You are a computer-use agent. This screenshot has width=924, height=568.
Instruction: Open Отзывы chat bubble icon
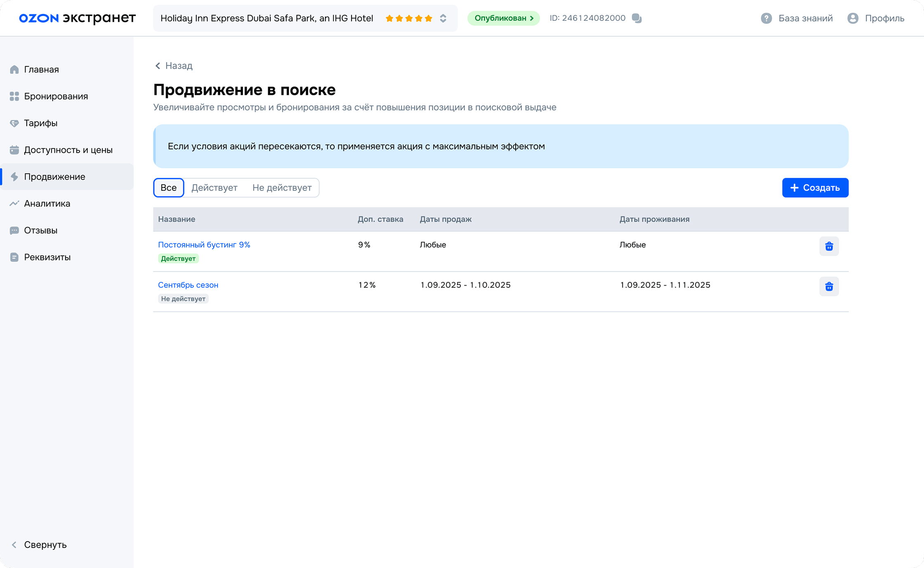click(14, 230)
